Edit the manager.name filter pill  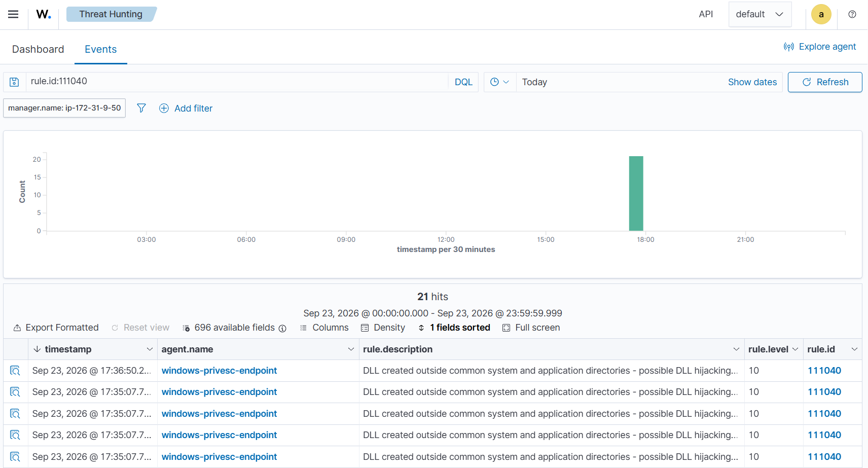(64, 108)
